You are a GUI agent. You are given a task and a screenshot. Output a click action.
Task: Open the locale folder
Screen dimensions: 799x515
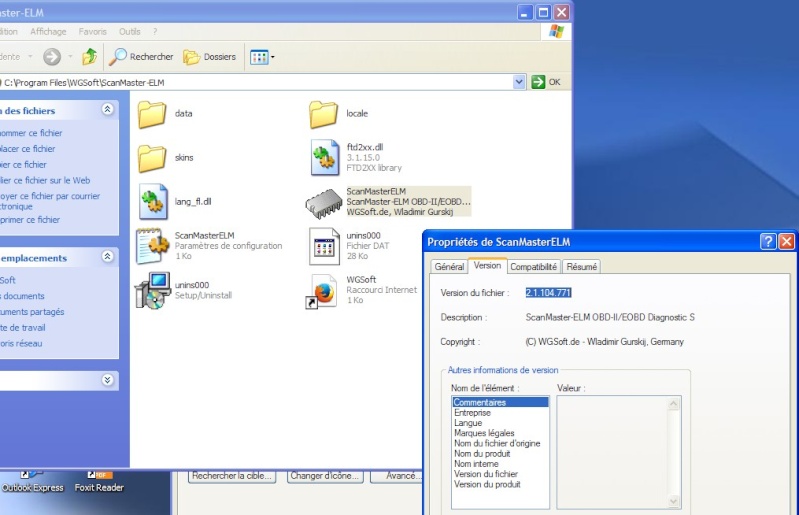[324, 114]
